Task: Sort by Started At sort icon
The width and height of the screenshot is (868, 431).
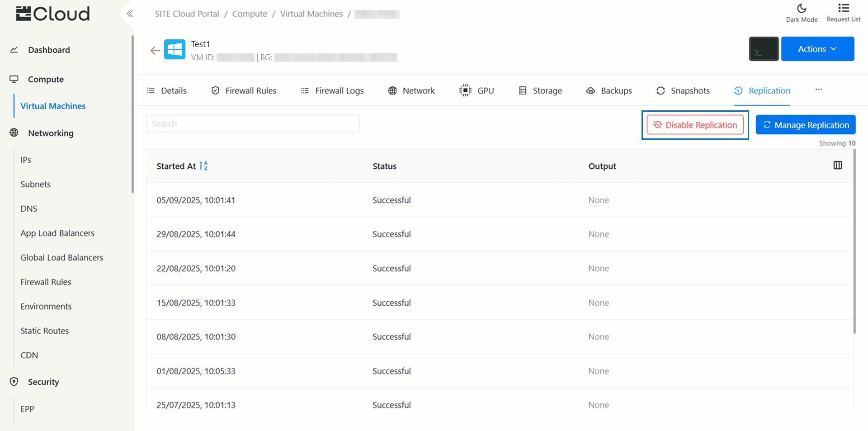Action: click(204, 166)
